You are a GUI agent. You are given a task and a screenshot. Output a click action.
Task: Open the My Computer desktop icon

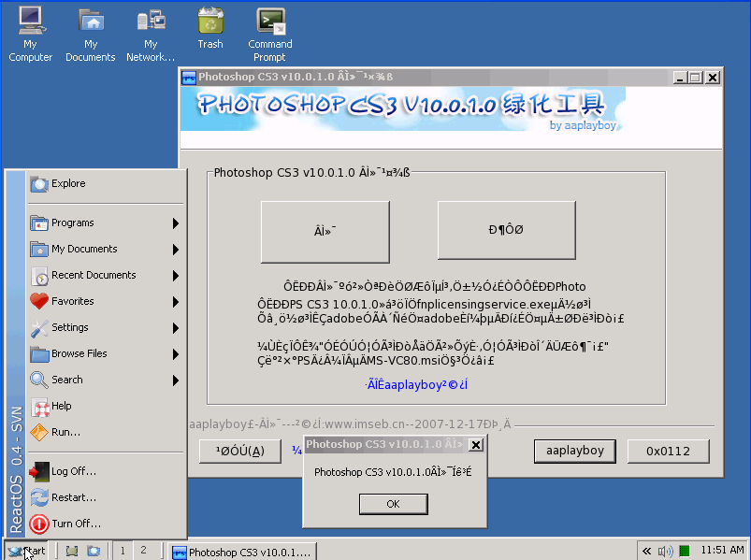click(x=31, y=35)
